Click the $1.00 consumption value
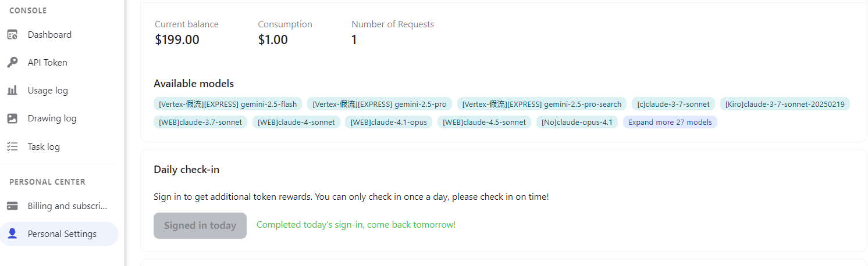The image size is (868, 266). (x=273, y=40)
